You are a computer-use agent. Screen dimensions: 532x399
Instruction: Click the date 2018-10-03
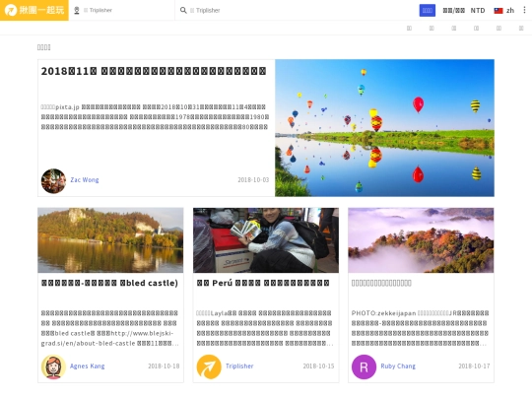point(253,180)
